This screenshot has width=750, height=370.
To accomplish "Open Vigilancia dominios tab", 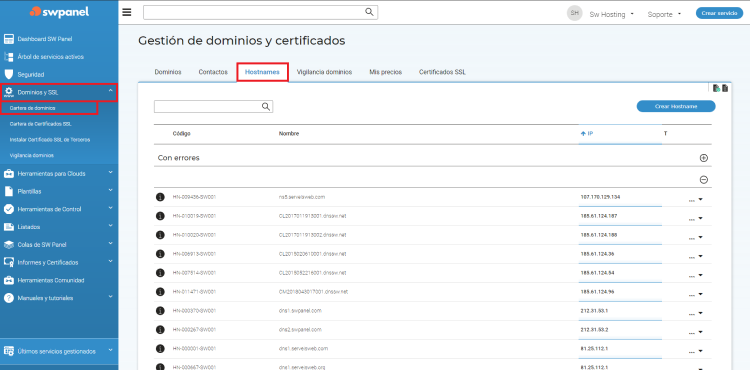I will (x=324, y=72).
